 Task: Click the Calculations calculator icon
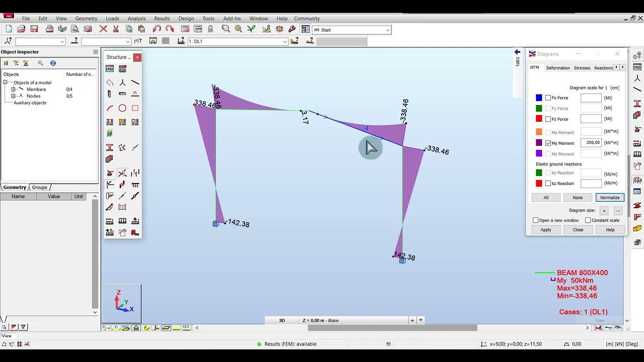pyautogui.click(x=185, y=29)
